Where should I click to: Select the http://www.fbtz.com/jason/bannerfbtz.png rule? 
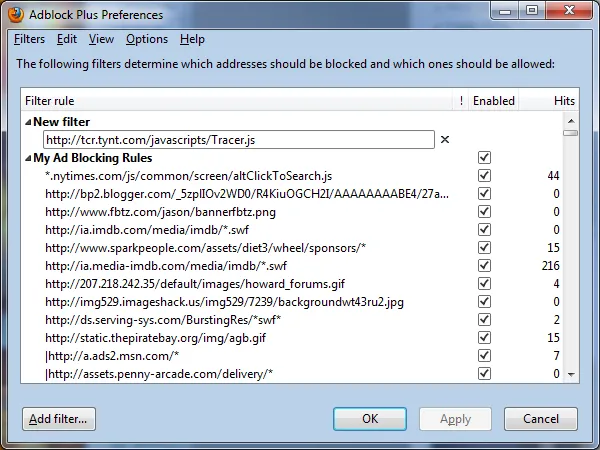pyautogui.click(x=160, y=212)
